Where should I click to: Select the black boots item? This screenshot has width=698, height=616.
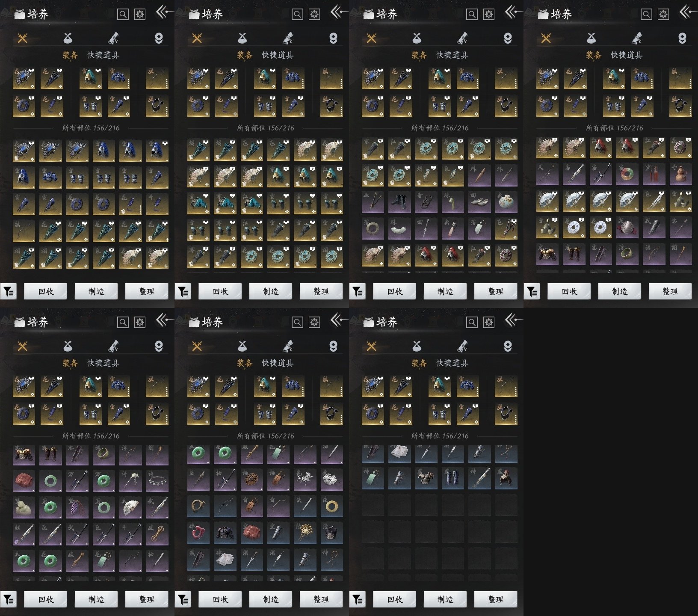coord(399,202)
